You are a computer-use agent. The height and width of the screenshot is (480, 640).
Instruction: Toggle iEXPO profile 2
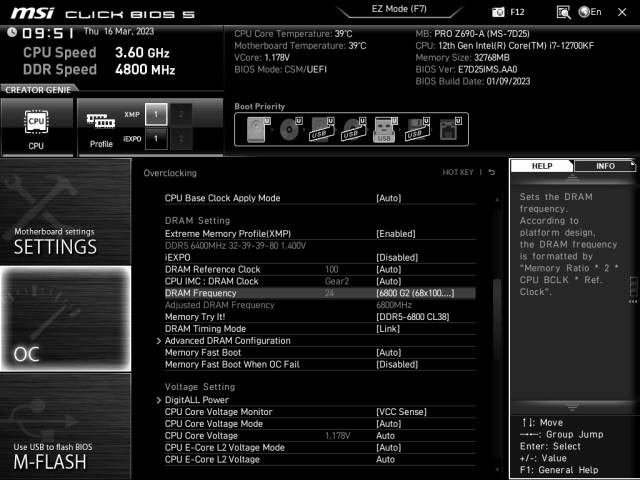[x=180, y=139]
